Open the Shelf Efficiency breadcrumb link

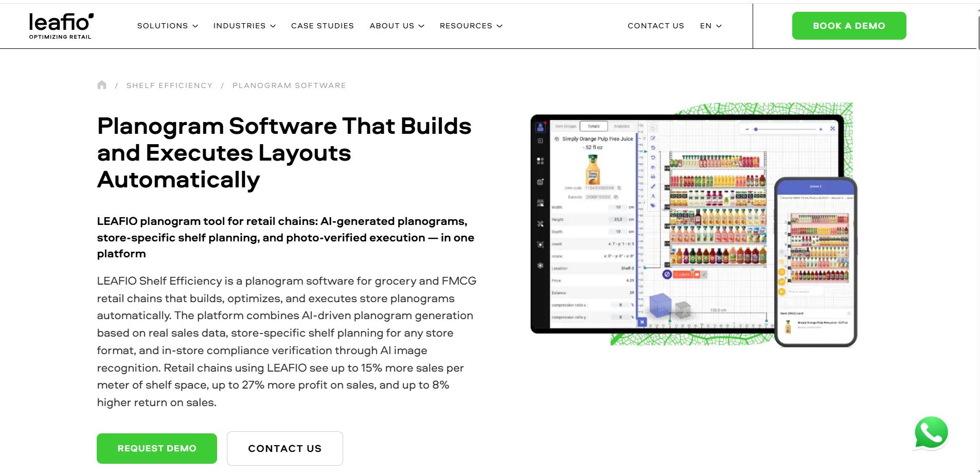169,85
